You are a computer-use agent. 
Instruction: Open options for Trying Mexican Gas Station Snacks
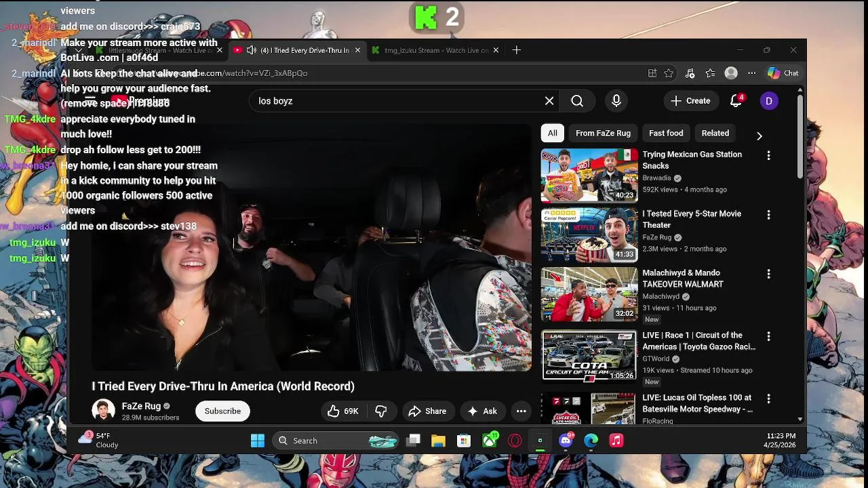point(768,155)
